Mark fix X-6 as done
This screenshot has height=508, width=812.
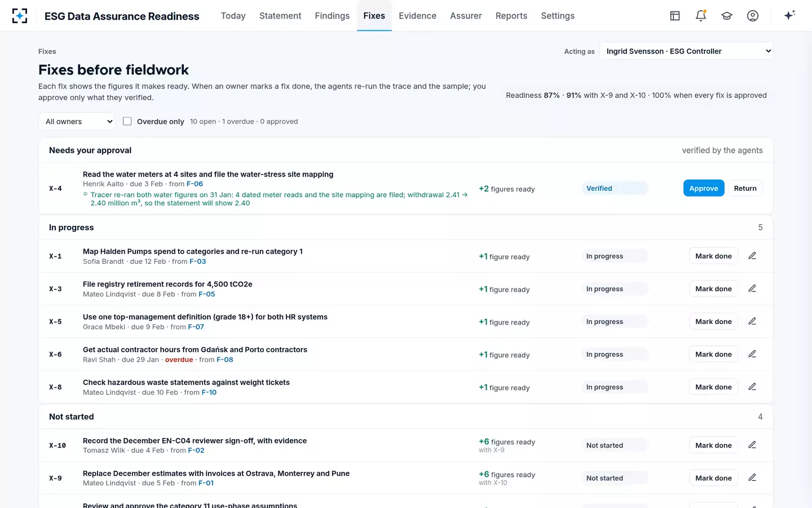click(x=713, y=354)
